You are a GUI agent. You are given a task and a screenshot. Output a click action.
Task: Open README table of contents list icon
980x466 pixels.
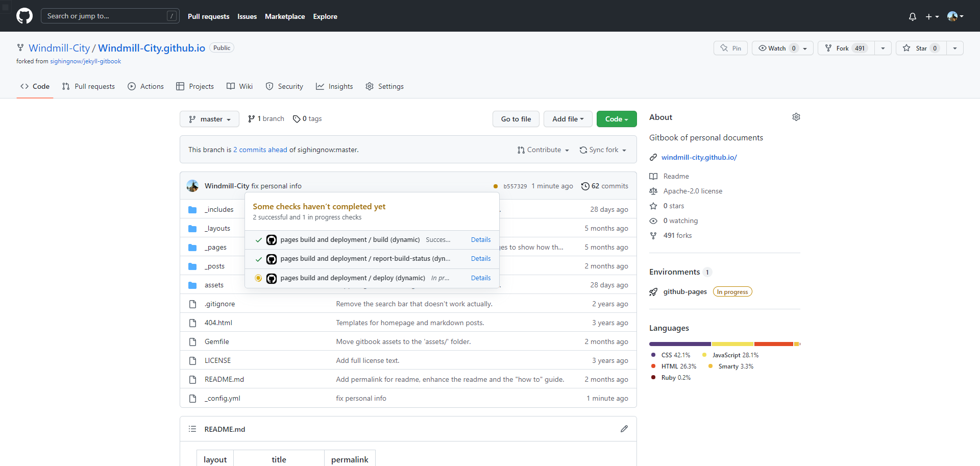[x=192, y=429]
